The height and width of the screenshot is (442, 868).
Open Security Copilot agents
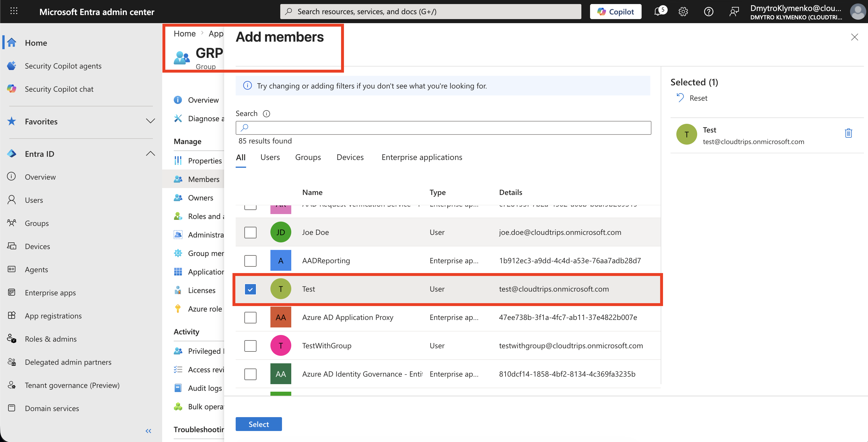(x=63, y=66)
